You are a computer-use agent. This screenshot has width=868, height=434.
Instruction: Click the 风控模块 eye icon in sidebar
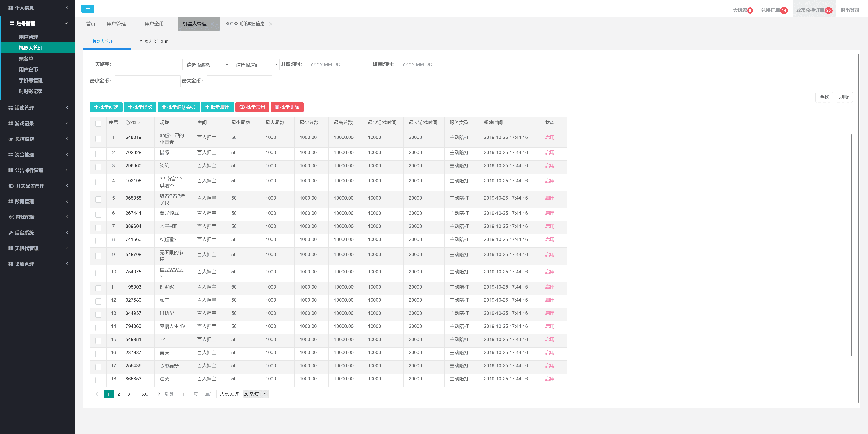click(x=11, y=139)
